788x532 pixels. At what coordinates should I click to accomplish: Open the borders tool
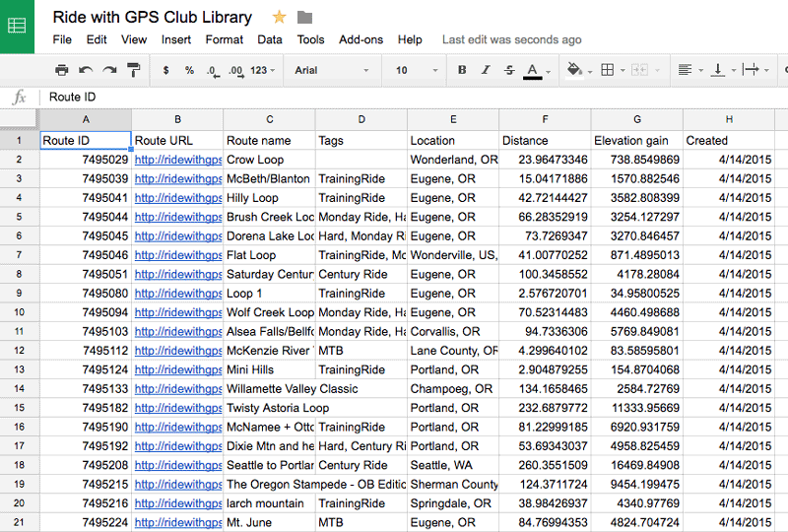[607, 70]
